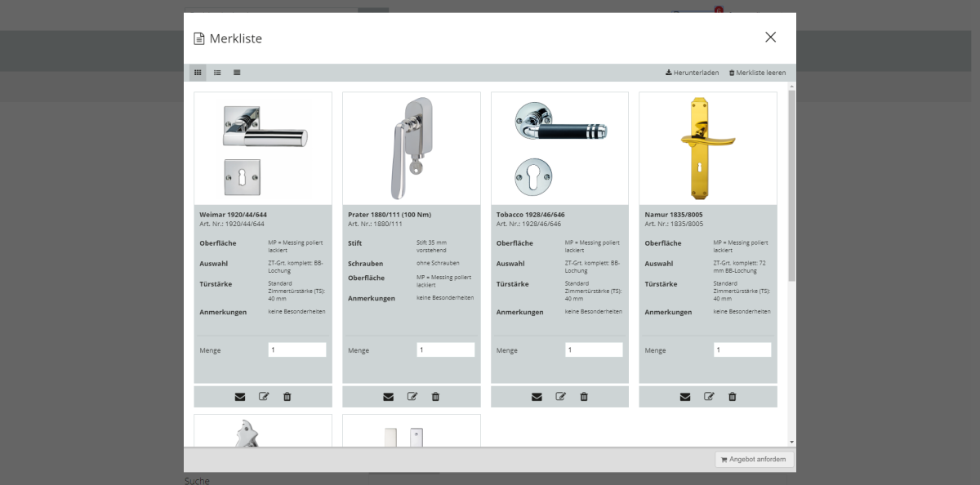The height and width of the screenshot is (485, 980).
Task: Switch to list view icon
Action: pyautogui.click(x=217, y=73)
